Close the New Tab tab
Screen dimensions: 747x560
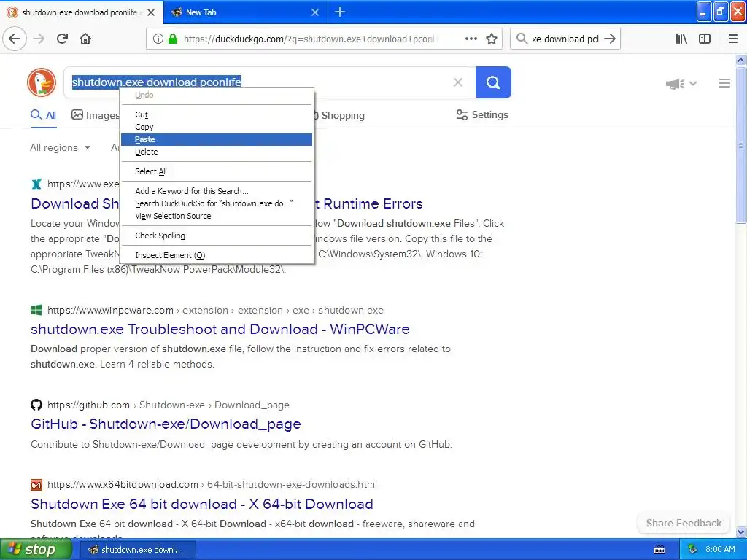click(315, 12)
